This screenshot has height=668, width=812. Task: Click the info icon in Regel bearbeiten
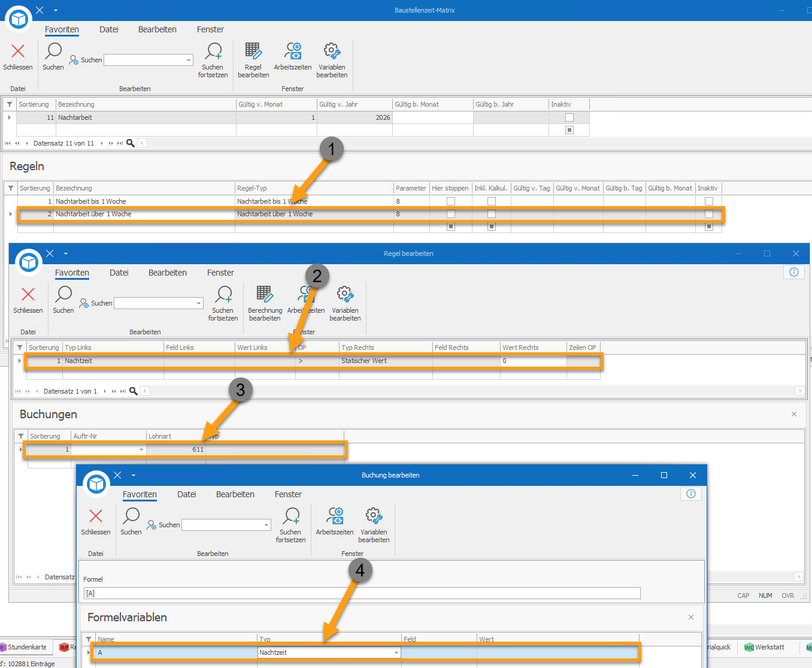794,272
